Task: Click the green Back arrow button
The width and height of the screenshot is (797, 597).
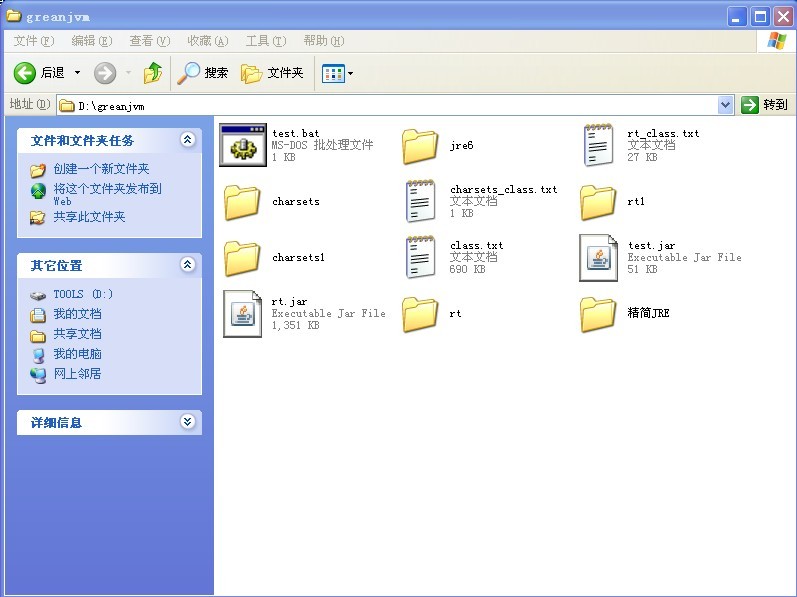Action: (x=24, y=73)
